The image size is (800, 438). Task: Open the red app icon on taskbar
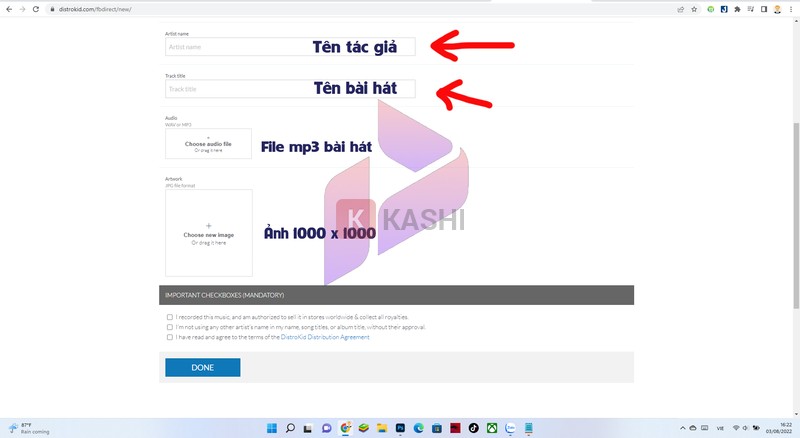coord(455,428)
